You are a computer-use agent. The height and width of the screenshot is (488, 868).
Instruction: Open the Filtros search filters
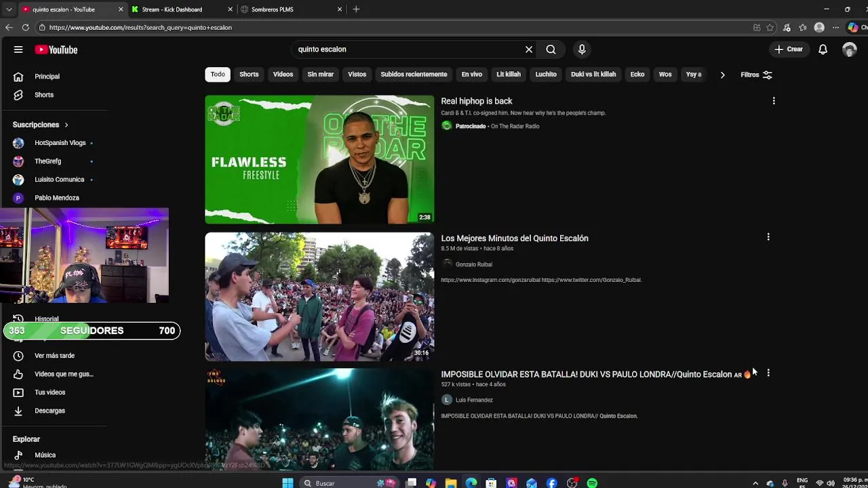(756, 75)
